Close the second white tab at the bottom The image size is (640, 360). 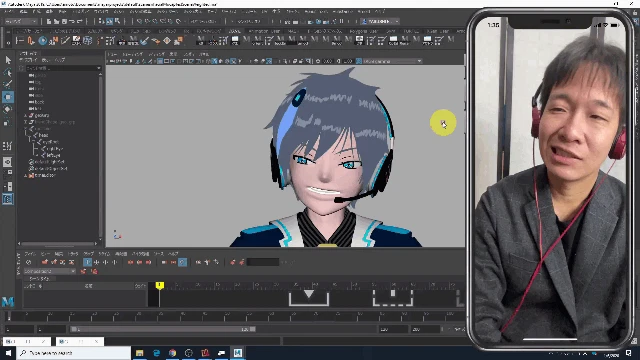pos(96,341)
